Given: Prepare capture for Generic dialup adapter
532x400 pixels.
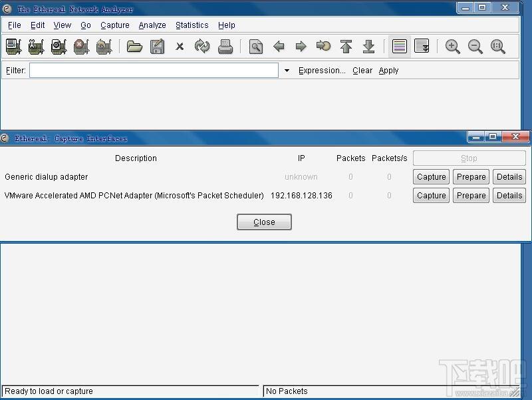Looking at the screenshot, I should pyautogui.click(x=471, y=176).
